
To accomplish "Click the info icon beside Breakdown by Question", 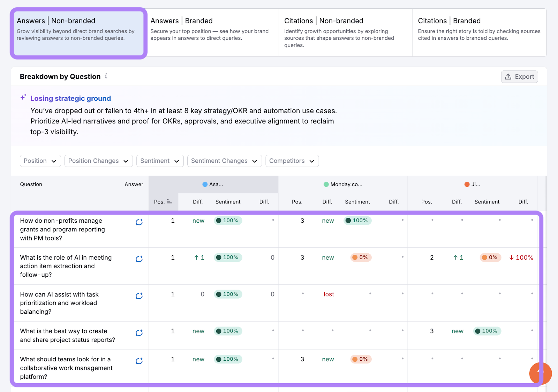I will point(106,76).
